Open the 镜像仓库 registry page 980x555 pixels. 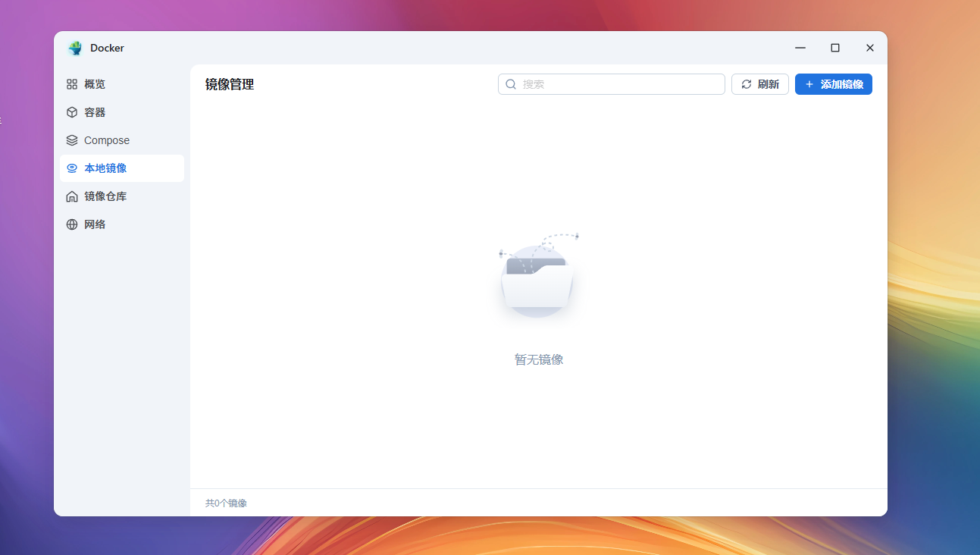(x=122, y=196)
